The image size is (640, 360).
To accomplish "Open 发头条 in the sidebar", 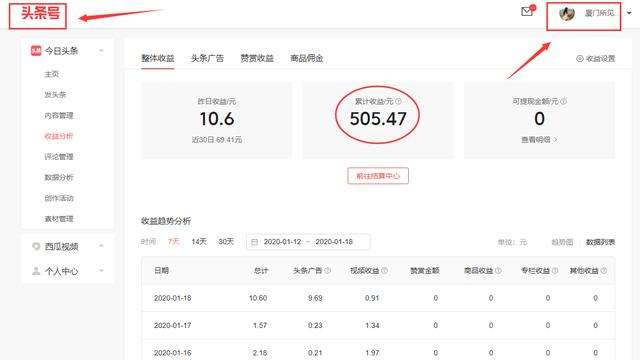I will (x=55, y=95).
